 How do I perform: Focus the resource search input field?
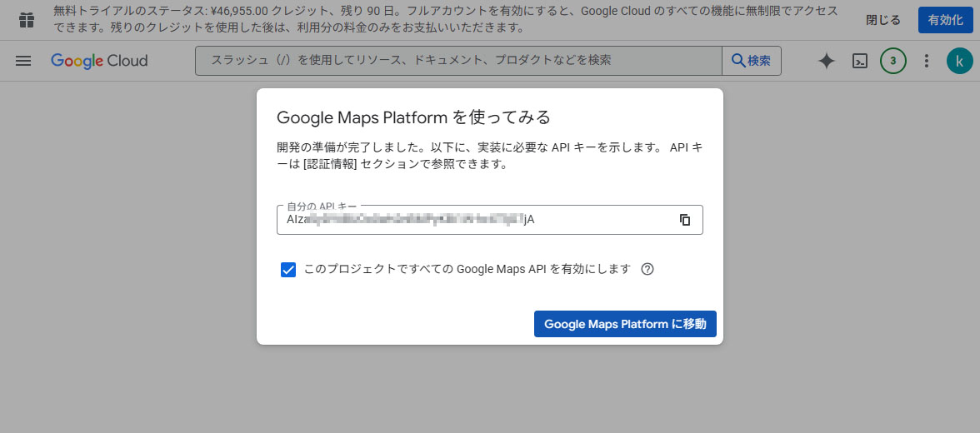tap(458, 61)
